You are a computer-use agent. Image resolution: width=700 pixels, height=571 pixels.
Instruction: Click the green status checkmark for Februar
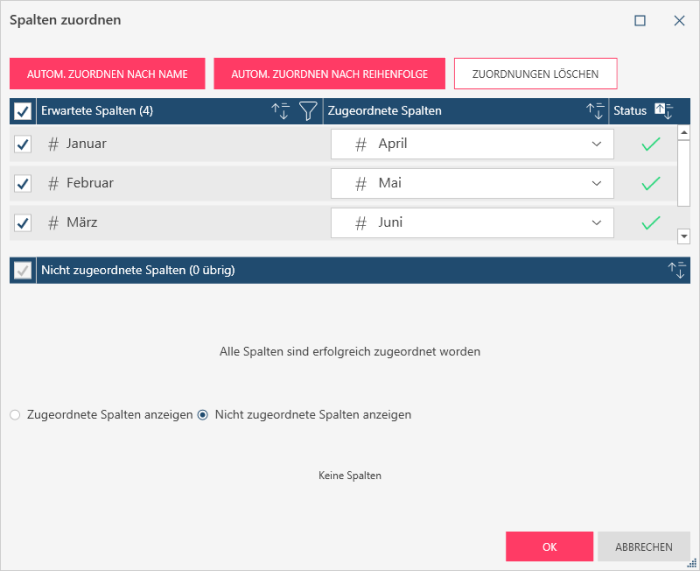pyautogui.click(x=651, y=184)
